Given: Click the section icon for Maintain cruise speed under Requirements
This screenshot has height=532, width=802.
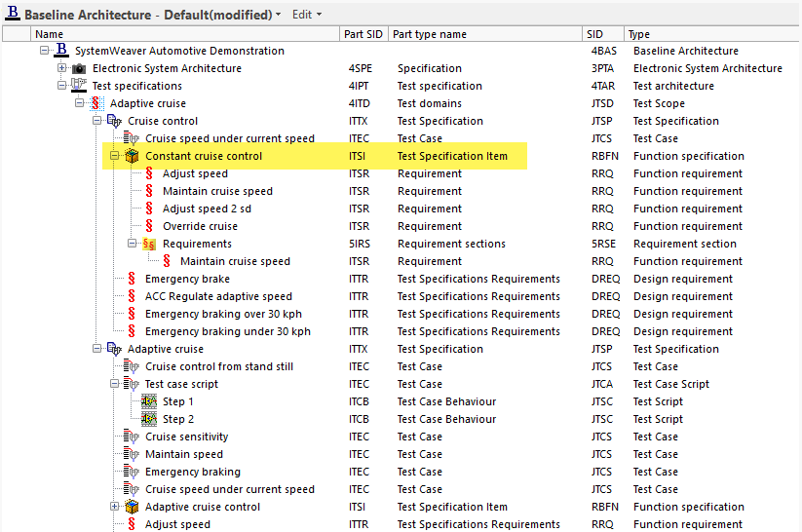Looking at the screenshot, I should click(x=167, y=261).
